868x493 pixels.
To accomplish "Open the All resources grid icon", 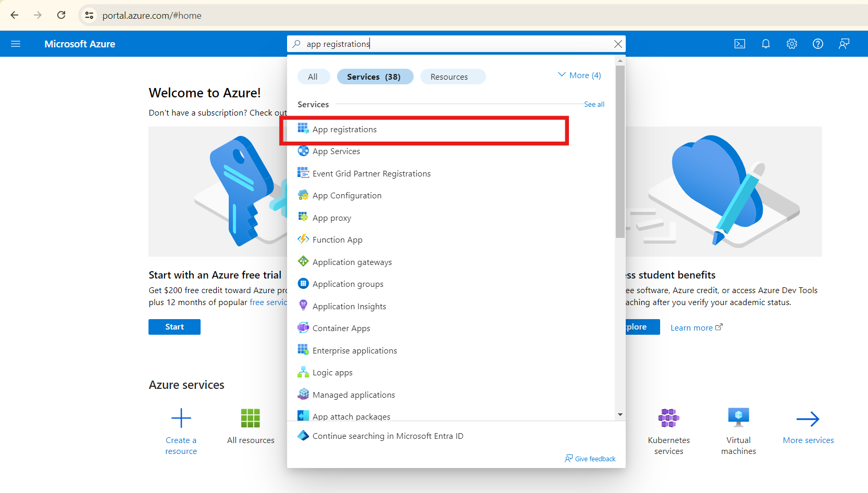I will 251,418.
